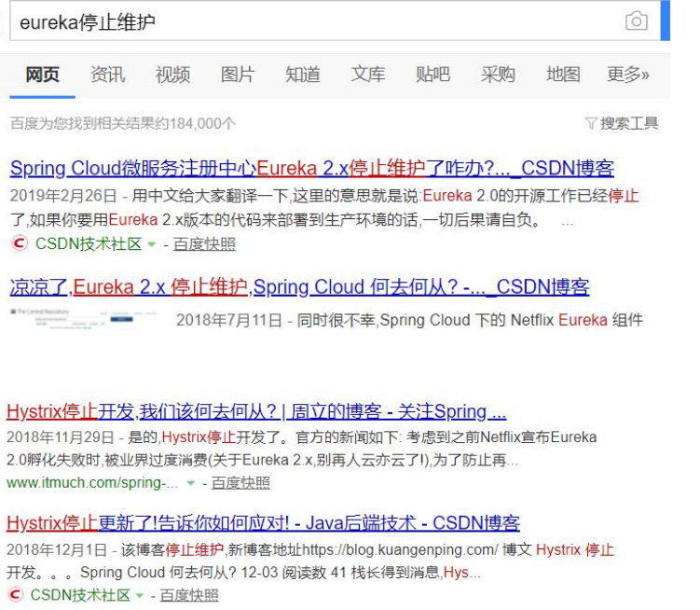This screenshot has height=610, width=700.
Task: Open 百度快照 of the first result
Action: coord(204,244)
